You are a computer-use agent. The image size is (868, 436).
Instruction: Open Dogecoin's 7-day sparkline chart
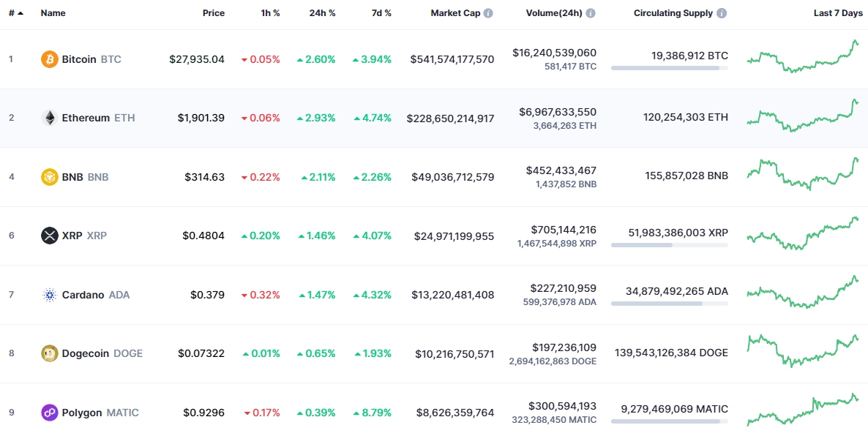[x=803, y=350]
